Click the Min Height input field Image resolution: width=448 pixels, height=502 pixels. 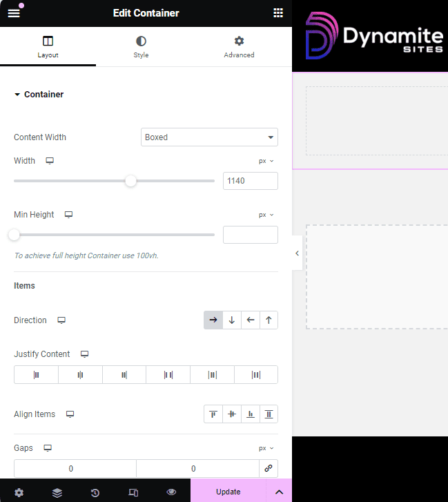pyautogui.click(x=250, y=235)
